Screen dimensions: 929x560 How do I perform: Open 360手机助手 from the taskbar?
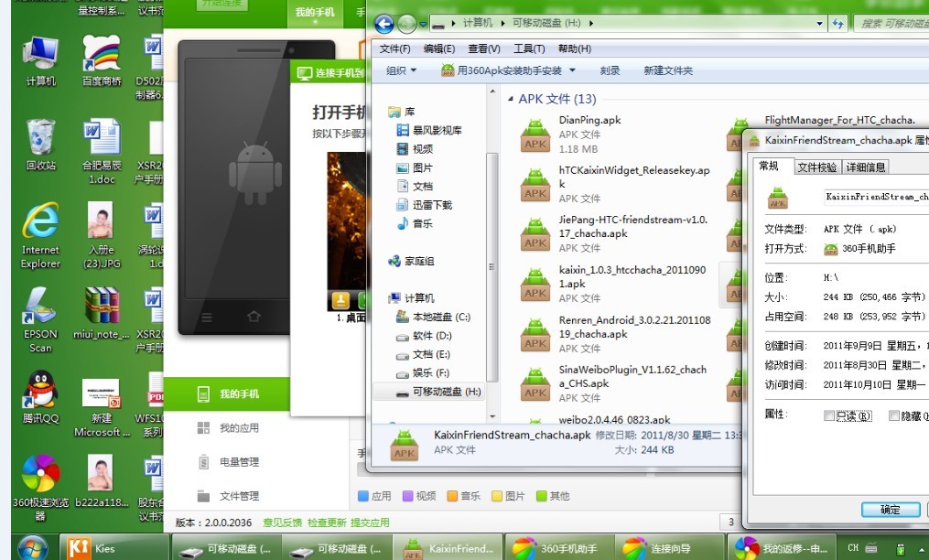point(559,548)
